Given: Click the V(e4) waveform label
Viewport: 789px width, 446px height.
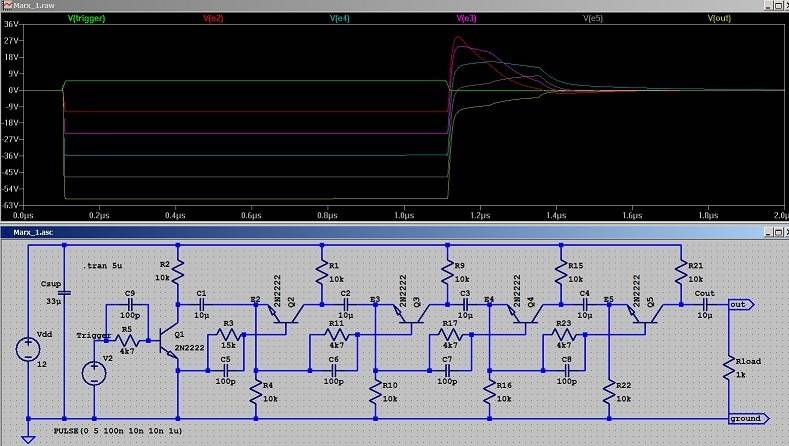Looking at the screenshot, I should 338,18.
